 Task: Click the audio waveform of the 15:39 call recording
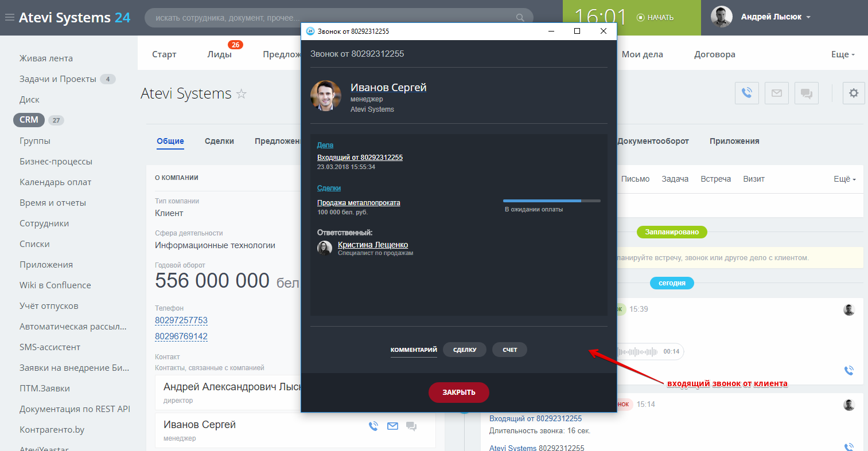point(637,352)
